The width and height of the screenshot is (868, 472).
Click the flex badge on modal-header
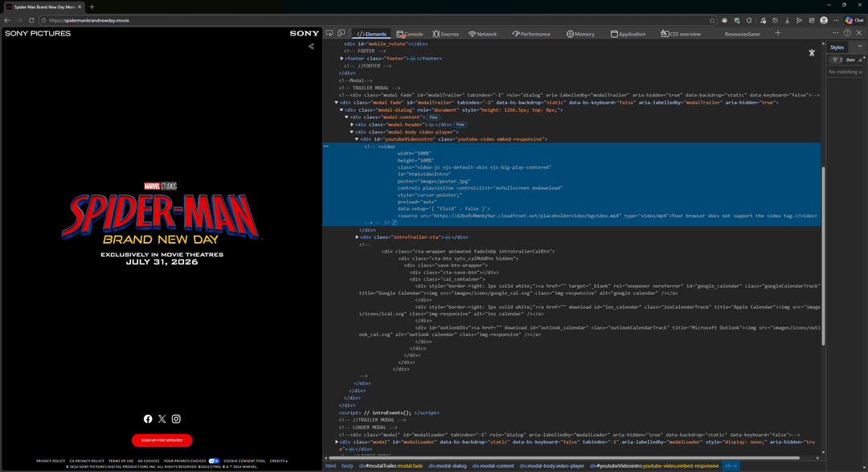(460, 125)
